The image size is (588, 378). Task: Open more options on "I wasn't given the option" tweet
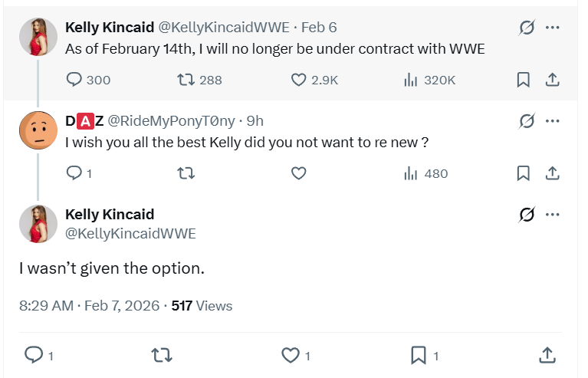pyautogui.click(x=552, y=215)
